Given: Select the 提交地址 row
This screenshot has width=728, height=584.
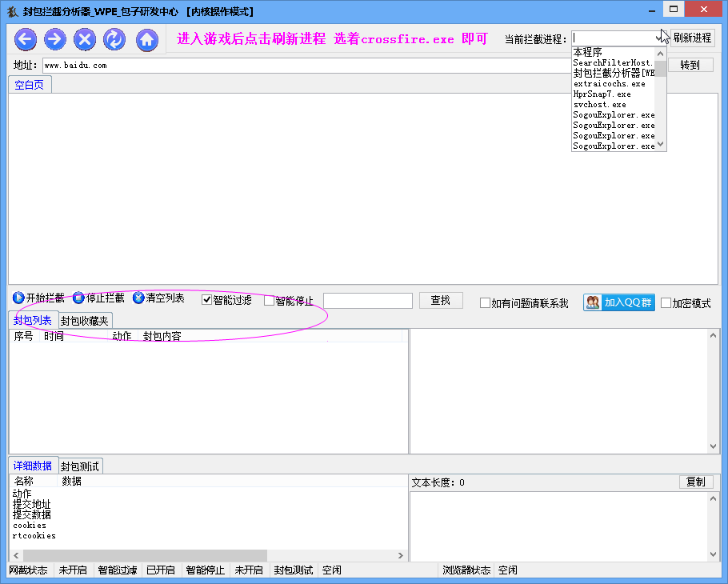Looking at the screenshot, I should tap(31, 504).
